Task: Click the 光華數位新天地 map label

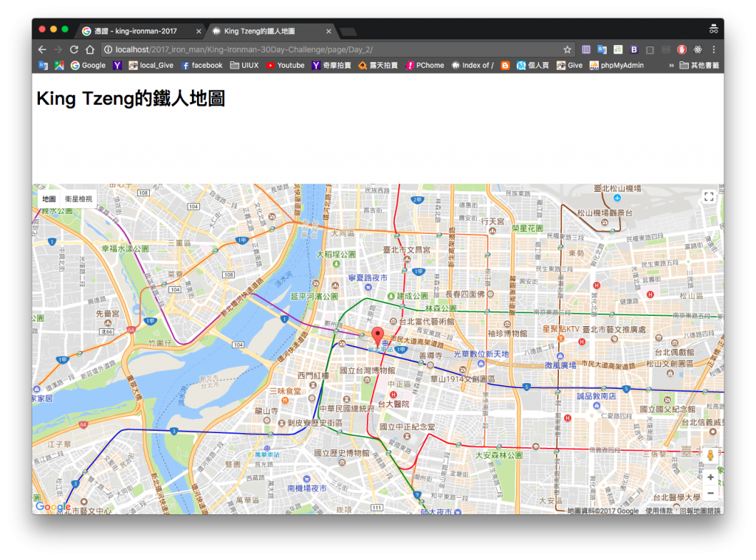Action: 481,353
